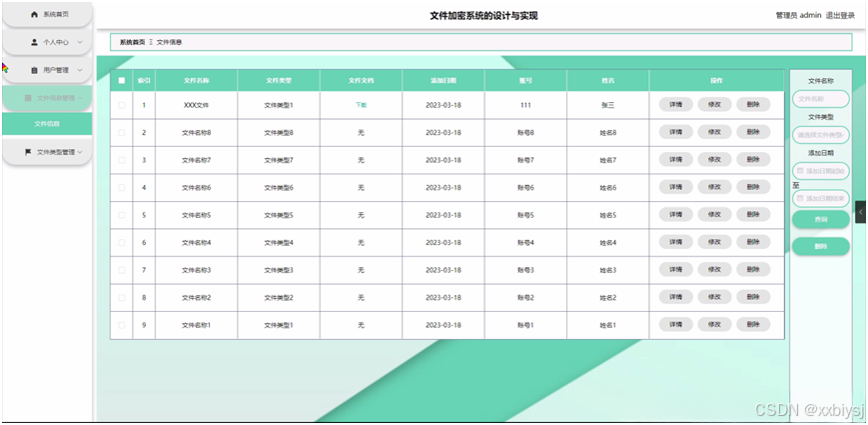Click 系统首页 in the breadcrumb

(132, 42)
